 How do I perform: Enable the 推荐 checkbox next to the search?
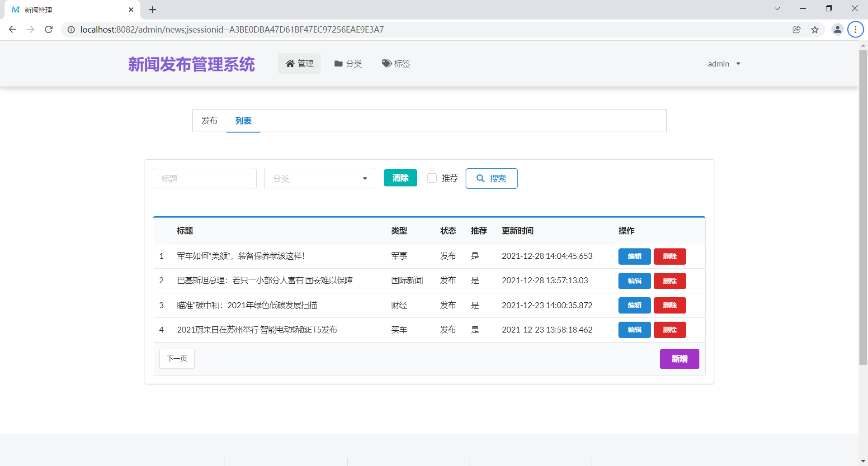(432, 178)
